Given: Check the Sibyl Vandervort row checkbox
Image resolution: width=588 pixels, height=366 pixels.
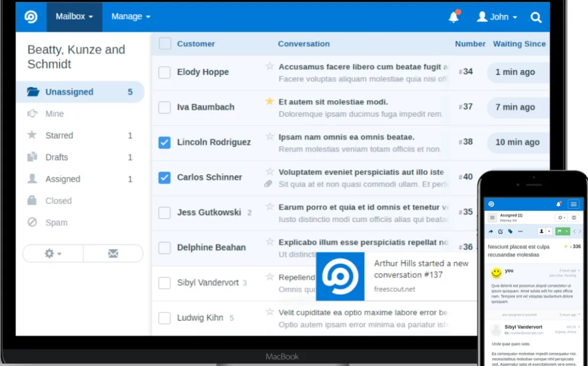Looking at the screenshot, I should (165, 283).
